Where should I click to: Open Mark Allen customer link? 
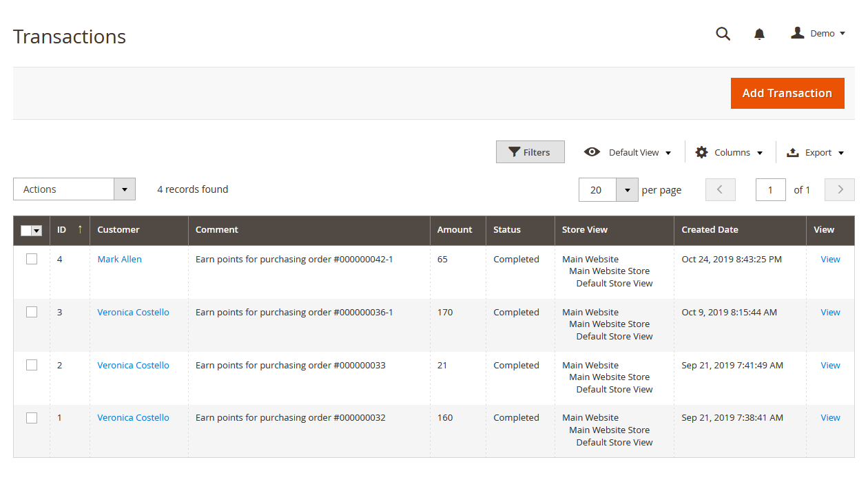[119, 259]
